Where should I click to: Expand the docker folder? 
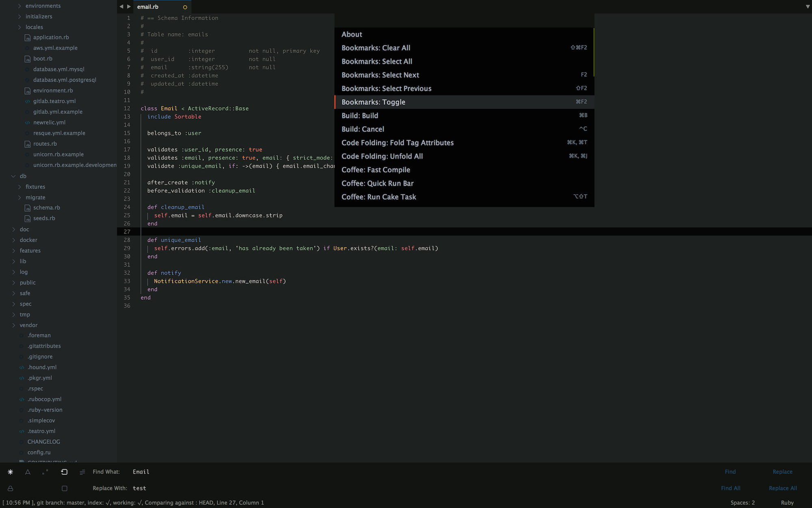coord(13,240)
